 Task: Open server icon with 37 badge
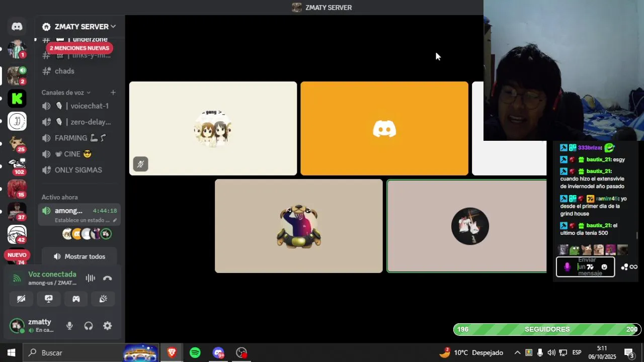(x=17, y=212)
